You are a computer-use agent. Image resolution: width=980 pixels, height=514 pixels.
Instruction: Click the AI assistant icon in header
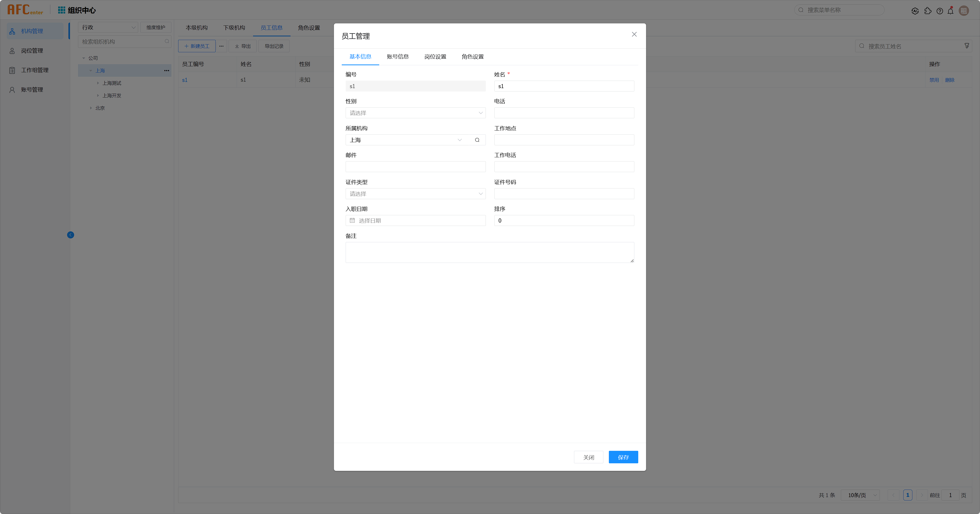click(x=915, y=11)
